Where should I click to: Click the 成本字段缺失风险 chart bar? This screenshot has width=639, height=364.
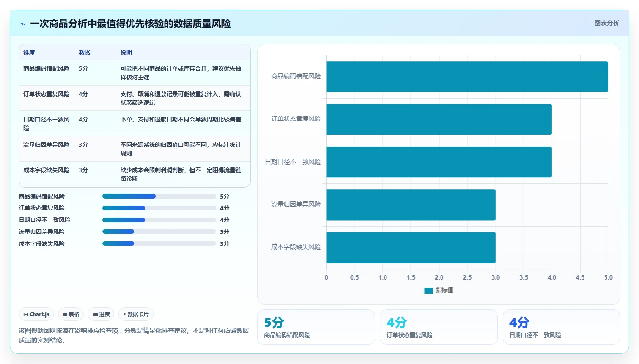click(x=411, y=247)
